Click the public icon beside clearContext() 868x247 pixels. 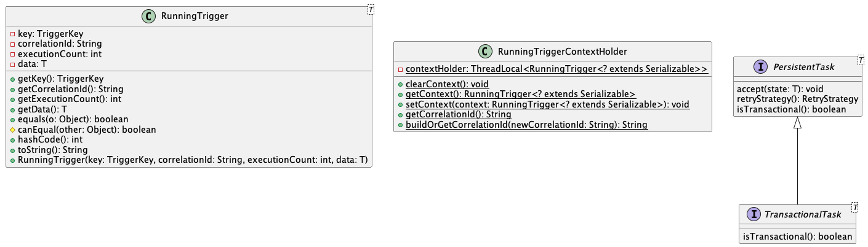pos(400,84)
